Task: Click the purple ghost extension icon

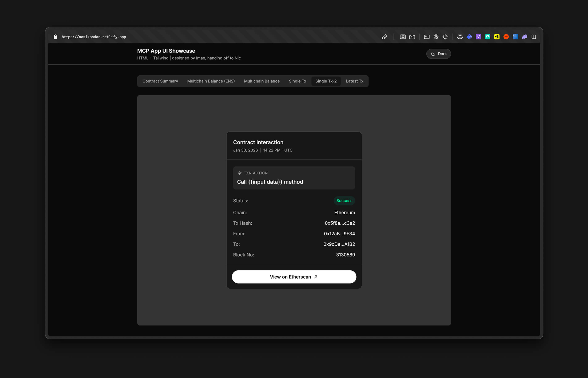Action: pos(524,37)
